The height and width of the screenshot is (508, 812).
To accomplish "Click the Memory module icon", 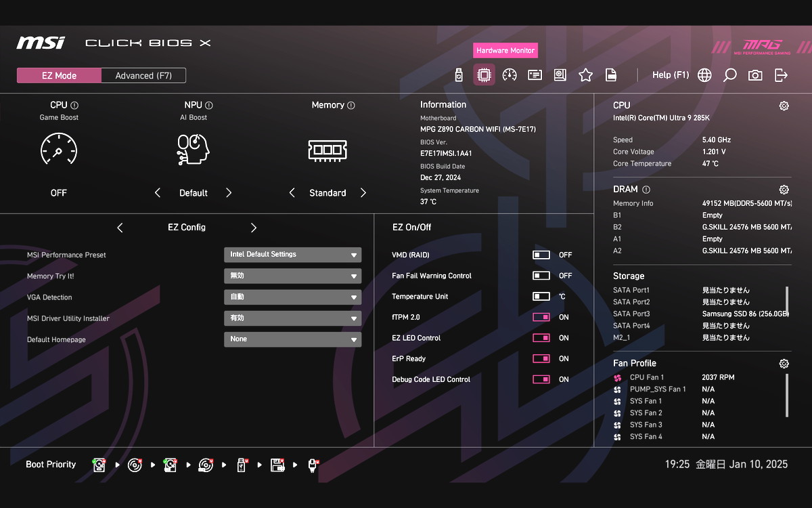I will click(328, 150).
